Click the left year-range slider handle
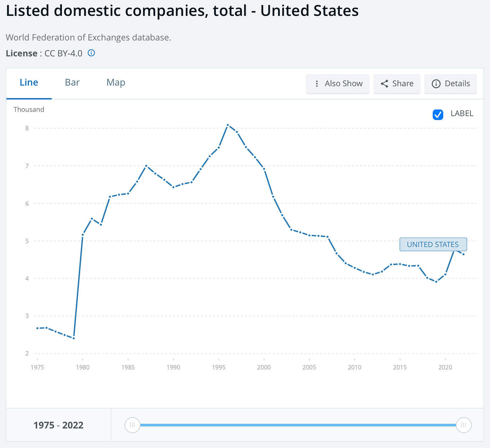The width and height of the screenshot is (490, 448). (132, 425)
